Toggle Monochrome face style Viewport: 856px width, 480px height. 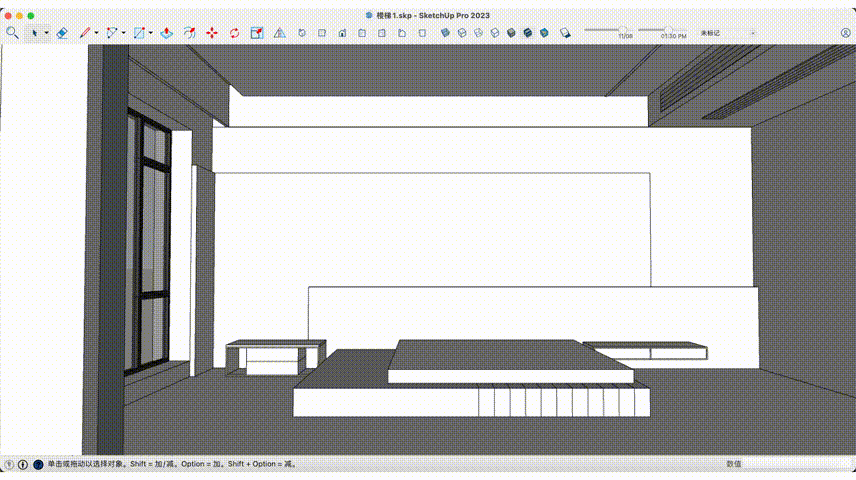click(544, 33)
